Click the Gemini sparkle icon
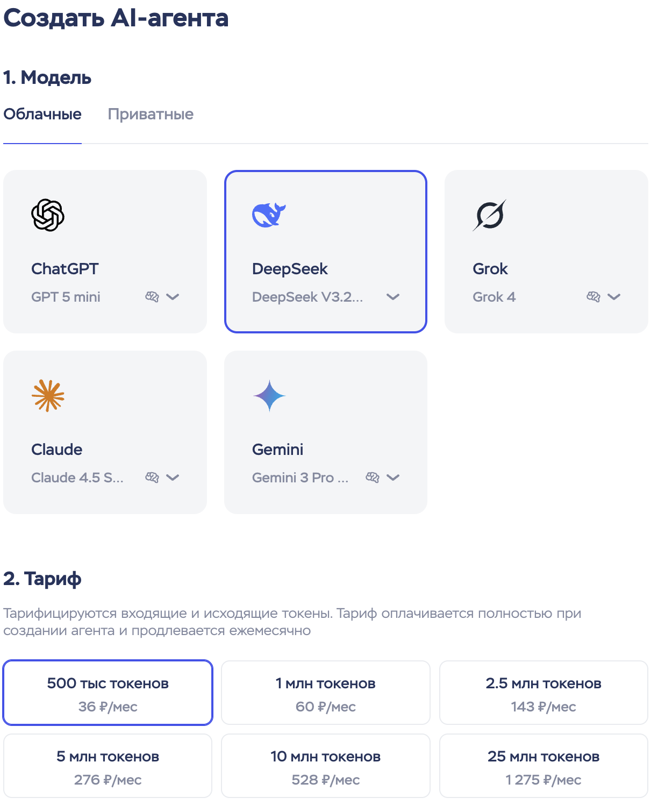This screenshot has width=658, height=812. (269, 396)
